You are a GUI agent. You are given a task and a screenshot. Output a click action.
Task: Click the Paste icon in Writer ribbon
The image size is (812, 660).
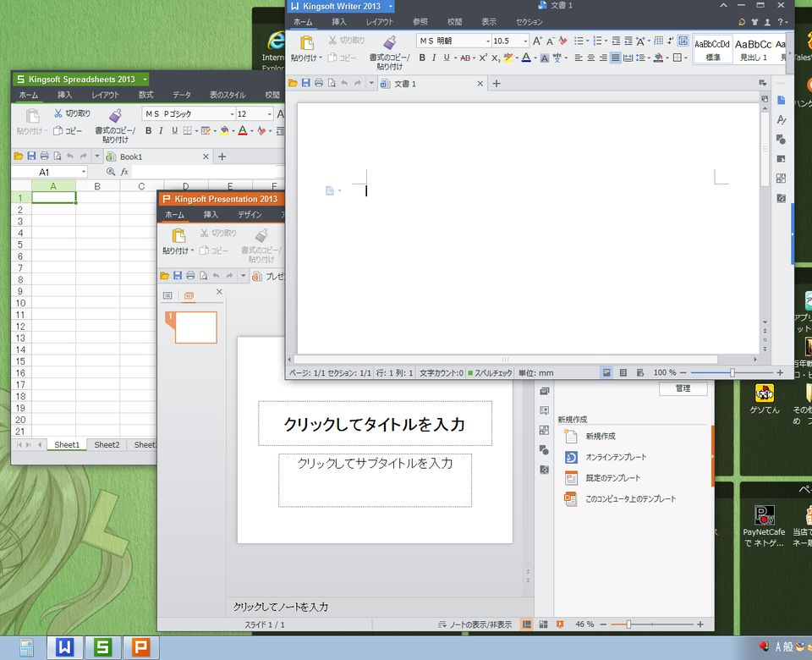306,43
